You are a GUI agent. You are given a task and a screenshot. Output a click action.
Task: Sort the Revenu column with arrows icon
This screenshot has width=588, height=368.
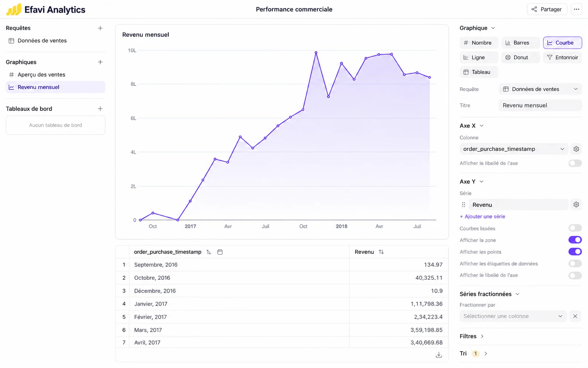point(381,252)
